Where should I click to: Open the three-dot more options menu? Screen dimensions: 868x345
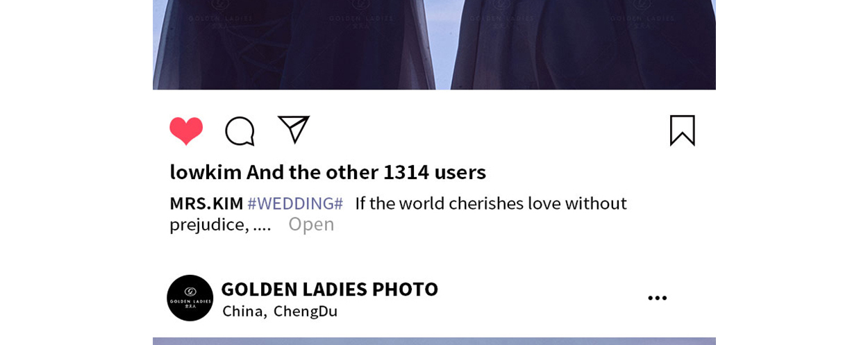click(x=657, y=298)
